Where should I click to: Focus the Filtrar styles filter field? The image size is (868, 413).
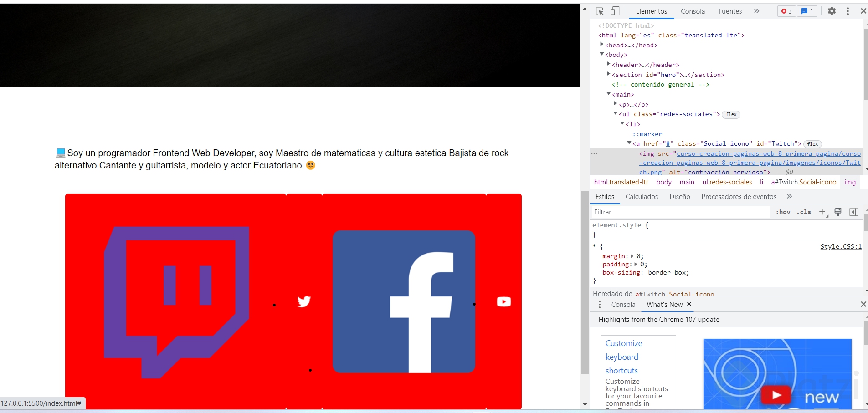click(681, 212)
